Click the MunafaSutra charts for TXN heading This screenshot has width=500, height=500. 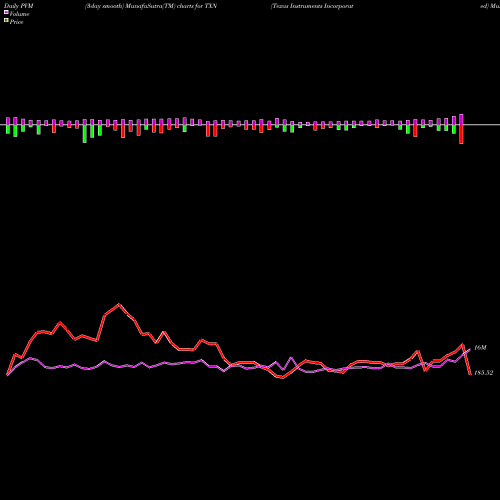coord(151,6)
